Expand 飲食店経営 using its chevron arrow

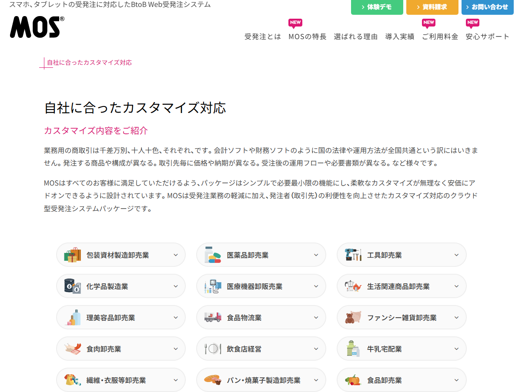pos(316,349)
